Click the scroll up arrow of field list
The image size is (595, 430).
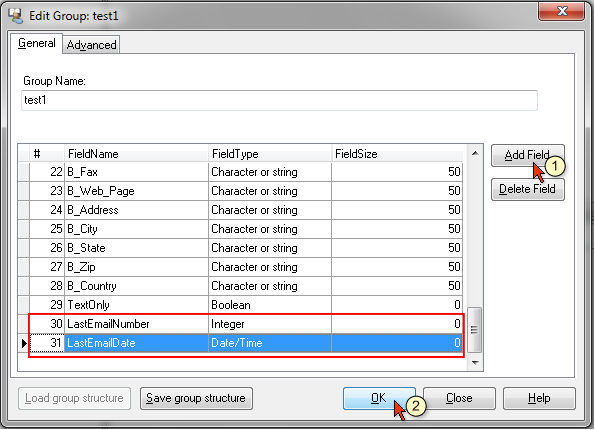(475, 153)
